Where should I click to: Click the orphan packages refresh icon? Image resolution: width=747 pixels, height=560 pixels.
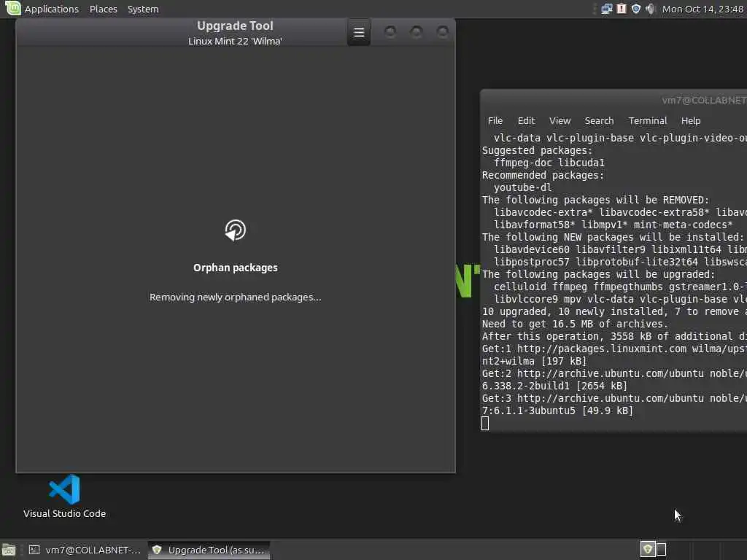pyautogui.click(x=236, y=230)
